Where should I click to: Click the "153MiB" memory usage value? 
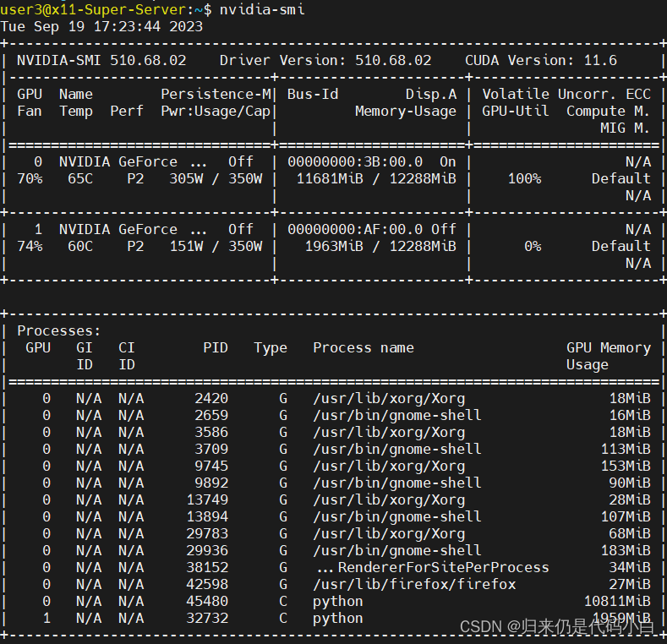coord(626,467)
